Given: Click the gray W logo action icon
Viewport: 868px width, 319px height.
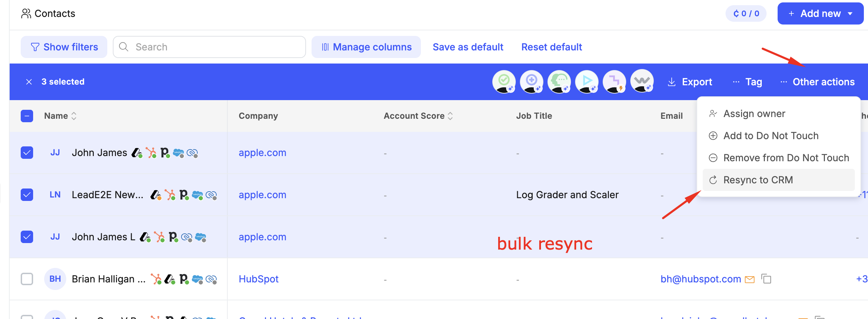Looking at the screenshot, I should (642, 81).
